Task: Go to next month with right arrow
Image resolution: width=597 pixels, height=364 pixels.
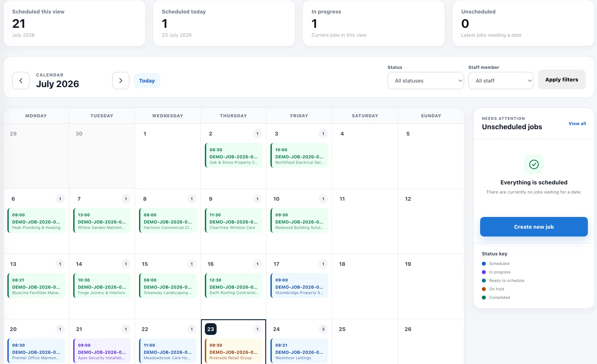Action: tap(121, 80)
